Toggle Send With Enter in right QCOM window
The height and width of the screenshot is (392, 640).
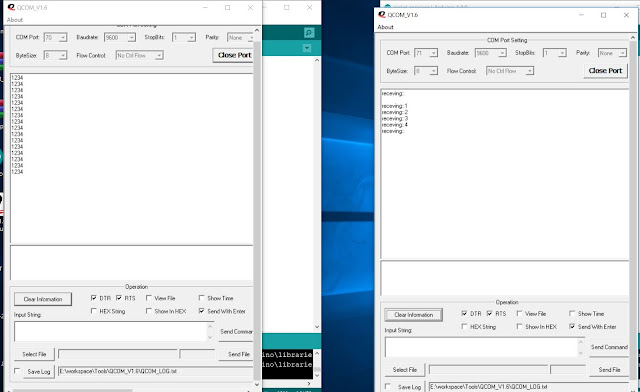tap(572, 327)
